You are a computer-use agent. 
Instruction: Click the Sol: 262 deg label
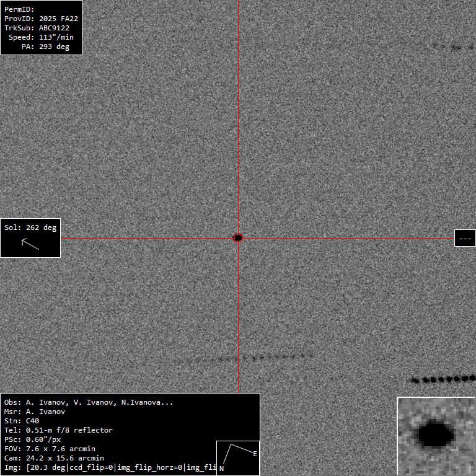pos(30,227)
